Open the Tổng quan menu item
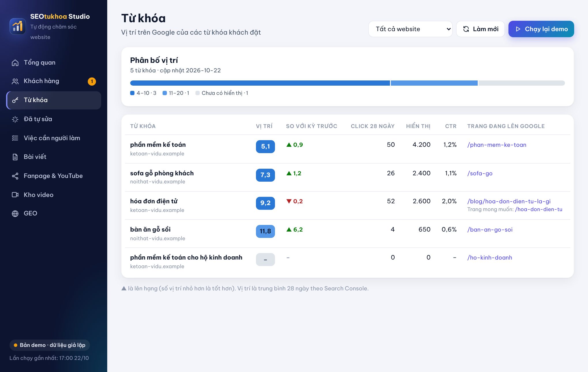Screen dimensions: 588x372 (x=54, y=63)
